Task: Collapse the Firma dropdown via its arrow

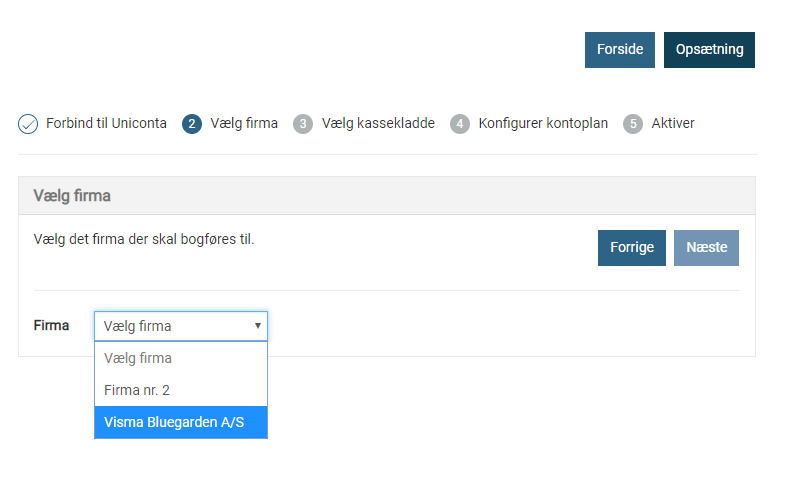Action: click(258, 326)
